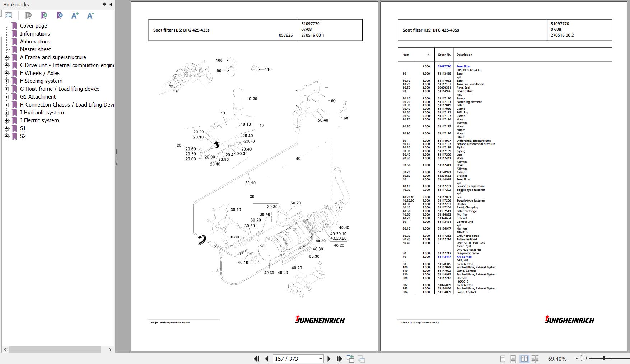Select the J Electric system bookmark label
The image size is (630, 364).
39,120
